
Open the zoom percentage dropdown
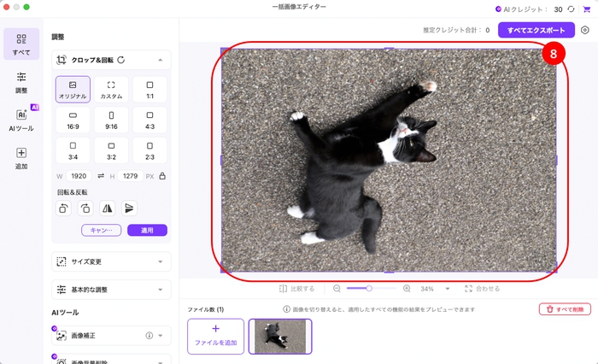coord(447,289)
